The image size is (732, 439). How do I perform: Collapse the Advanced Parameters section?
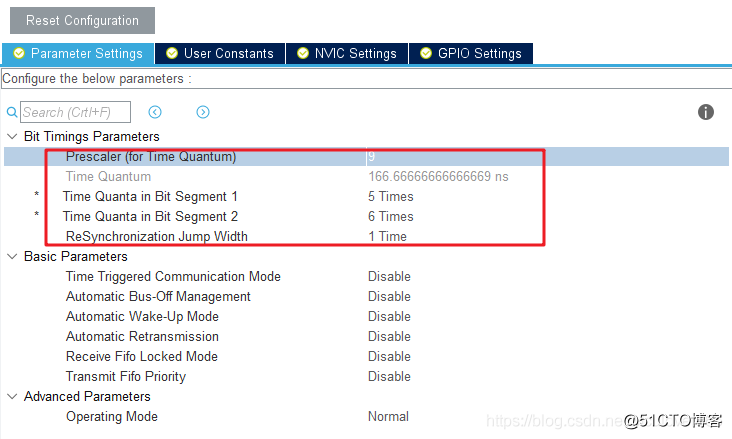[12, 396]
